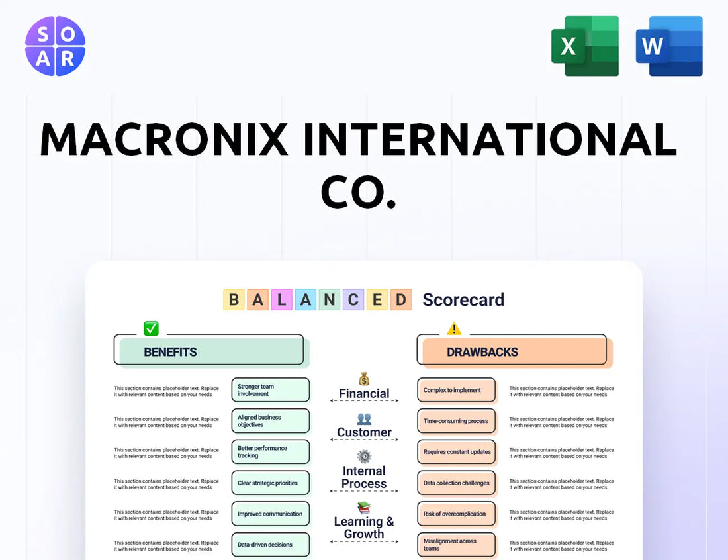Viewport: 728px width, 560px height.
Task: Click the 'MACRONIX INTERNATIONAL CO.' heading
Action: (359, 165)
